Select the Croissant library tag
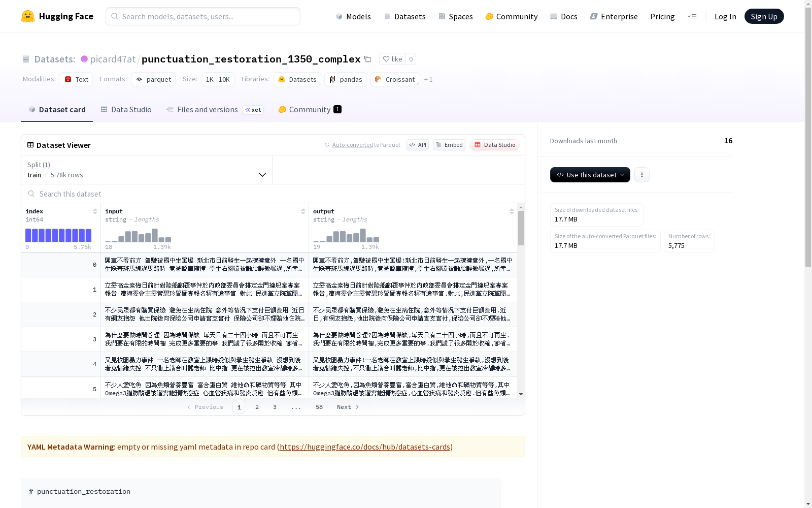 395,79
